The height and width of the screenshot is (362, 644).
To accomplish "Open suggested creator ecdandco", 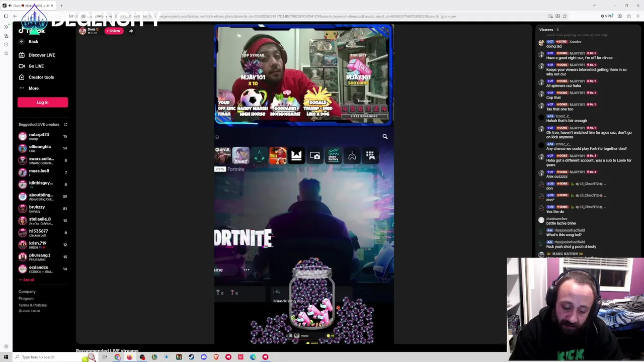I will [43, 269].
